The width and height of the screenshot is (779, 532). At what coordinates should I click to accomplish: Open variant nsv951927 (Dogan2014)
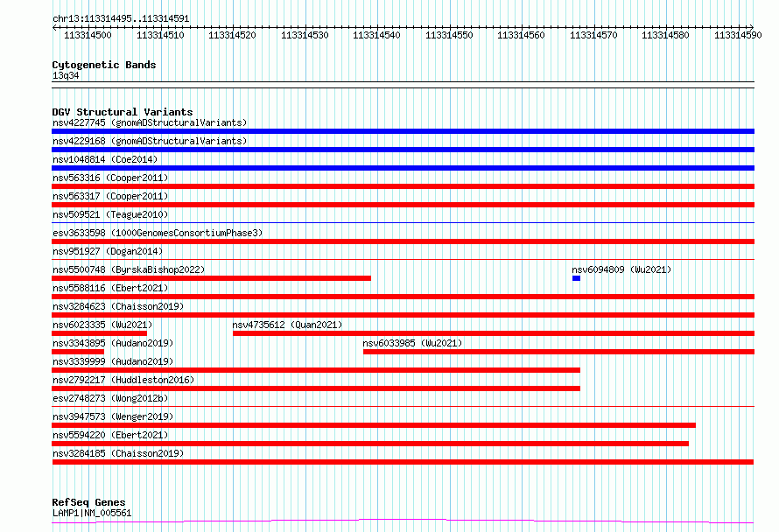(x=108, y=251)
